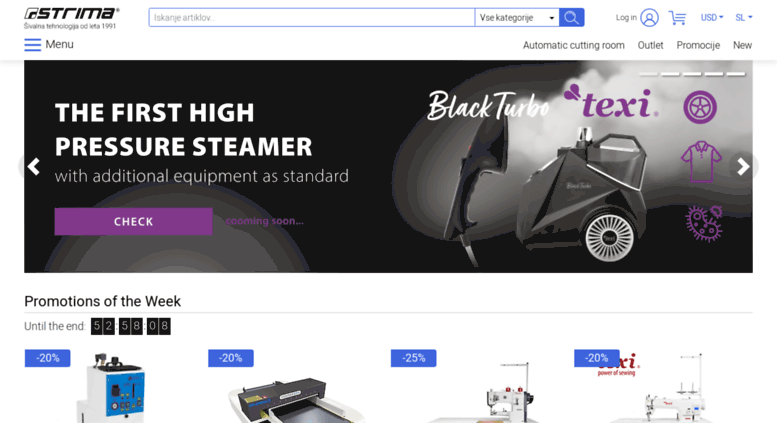Click the purple bacteria icon on banner

[x=704, y=223]
